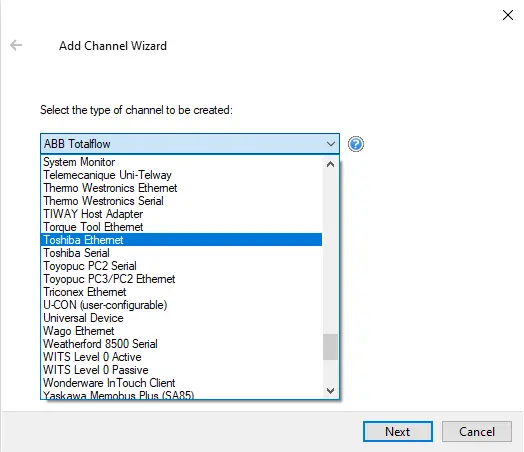Pick TIWAY Host Adapter
Screen dimensions: 524x452
181,214
